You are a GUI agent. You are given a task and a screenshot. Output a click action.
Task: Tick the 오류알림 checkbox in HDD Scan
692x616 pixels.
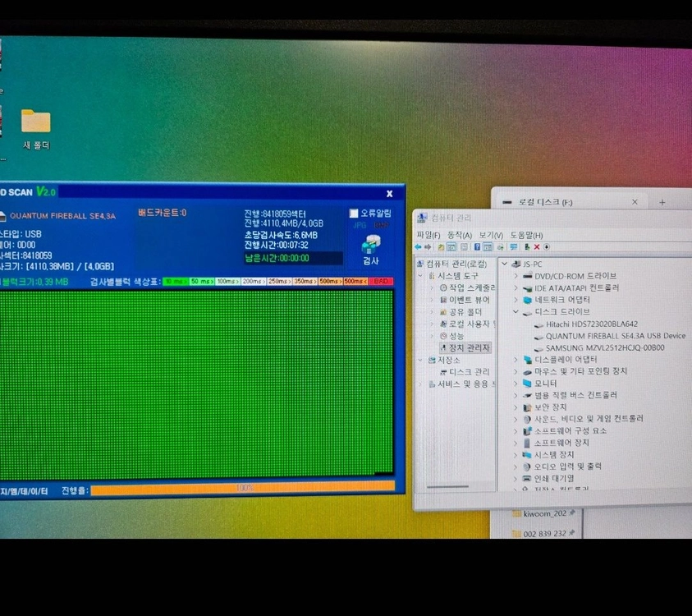pos(354,214)
